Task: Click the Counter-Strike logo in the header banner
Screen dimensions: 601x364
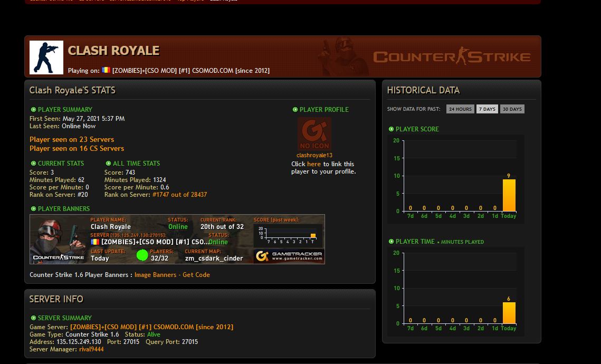Action: (x=452, y=56)
